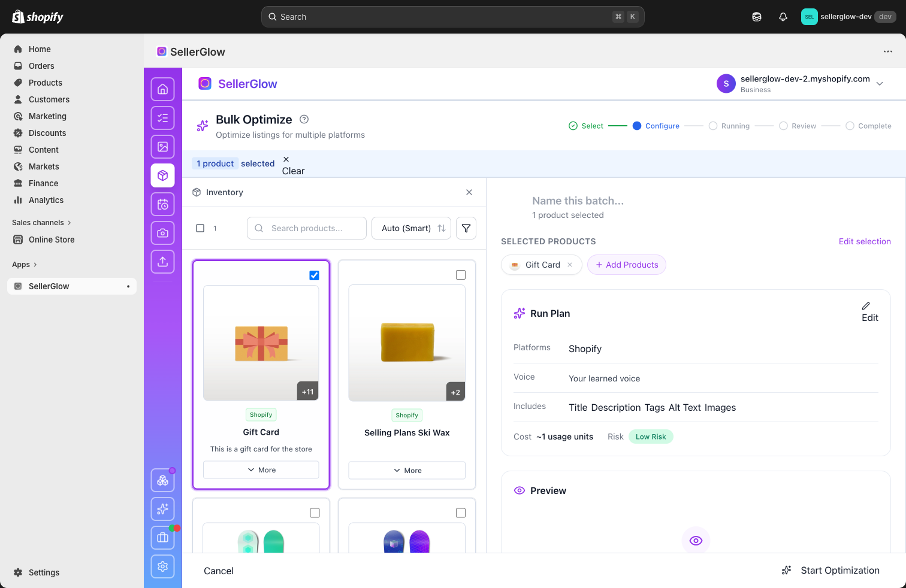Viewport: 906px width, 588px height.
Task: Uncheck the Gift Card product checkbox
Action: coord(314,275)
